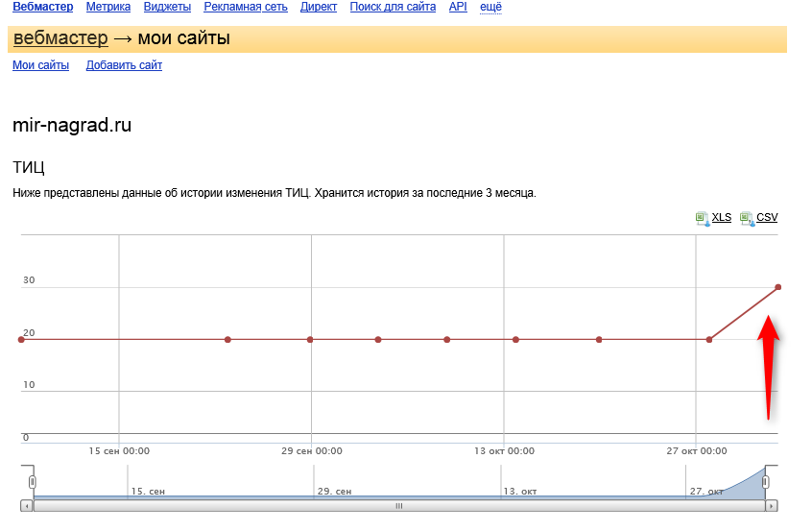Go to Метрика service
The image size is (812, 531).
pos(108,7)
